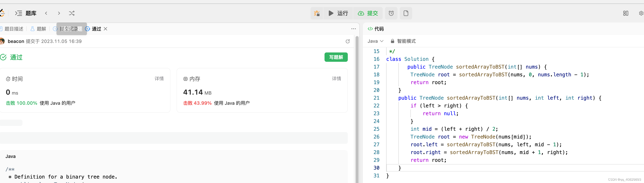This screenshot has width=644, height=183.
Task: Click the share arrow icon beside submission
Action: pyautogui.click(x=348, y=41)
